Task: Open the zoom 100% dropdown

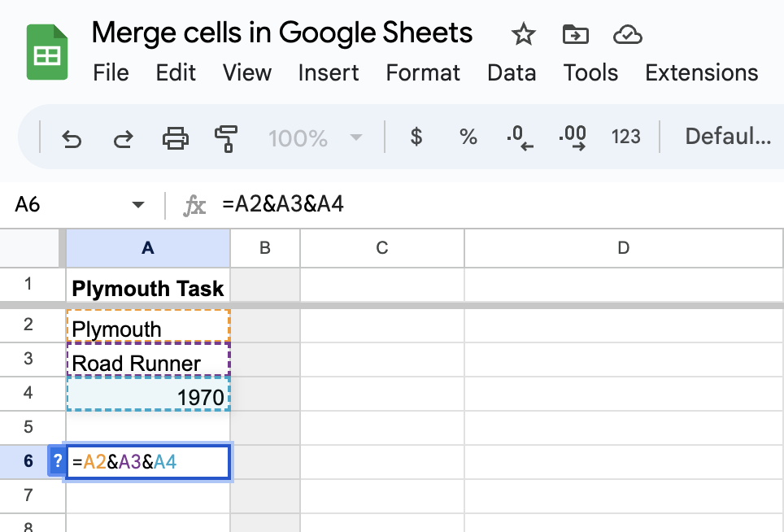Action: pos(315,138)
